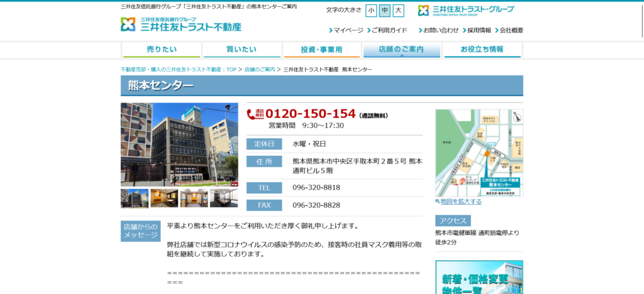
Task: Select the first building exterior thumbnail
Action: pyautogui.click(x=135, y=198)
